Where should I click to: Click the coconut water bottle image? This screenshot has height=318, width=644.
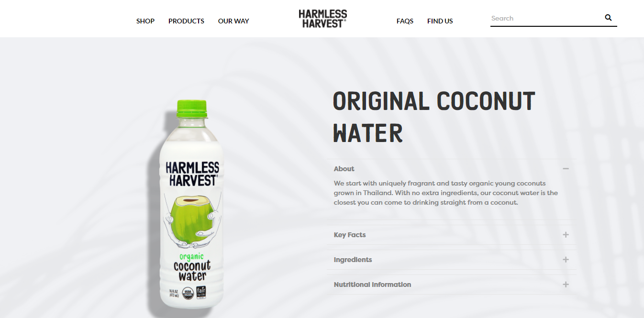191,204
